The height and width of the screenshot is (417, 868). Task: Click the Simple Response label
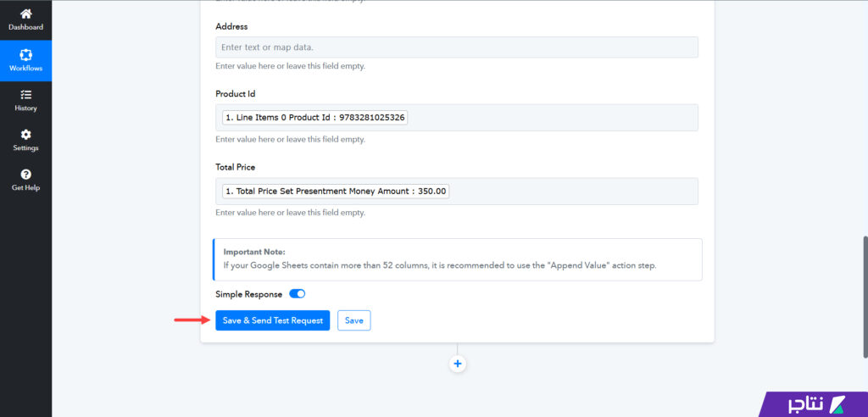pos(248,295)
